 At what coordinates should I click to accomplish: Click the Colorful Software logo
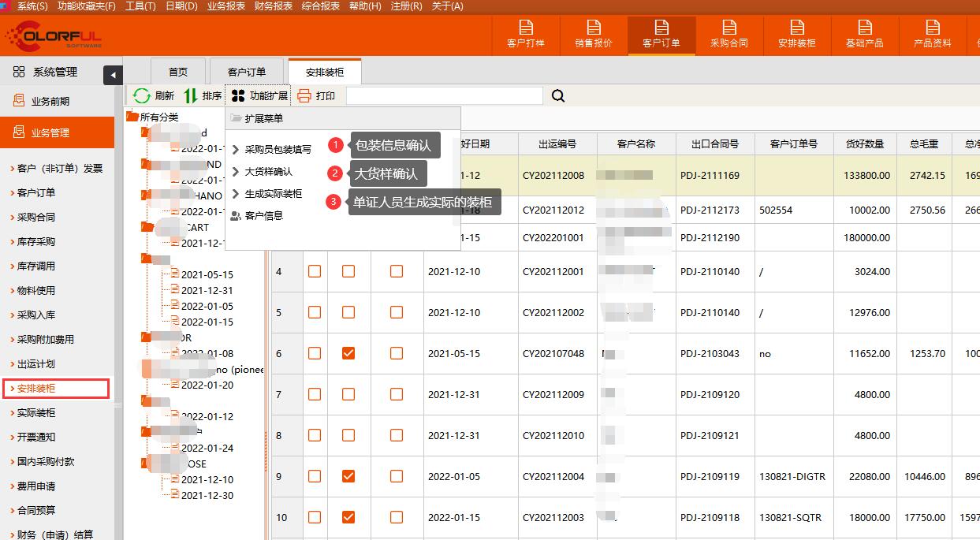(52, 35)
